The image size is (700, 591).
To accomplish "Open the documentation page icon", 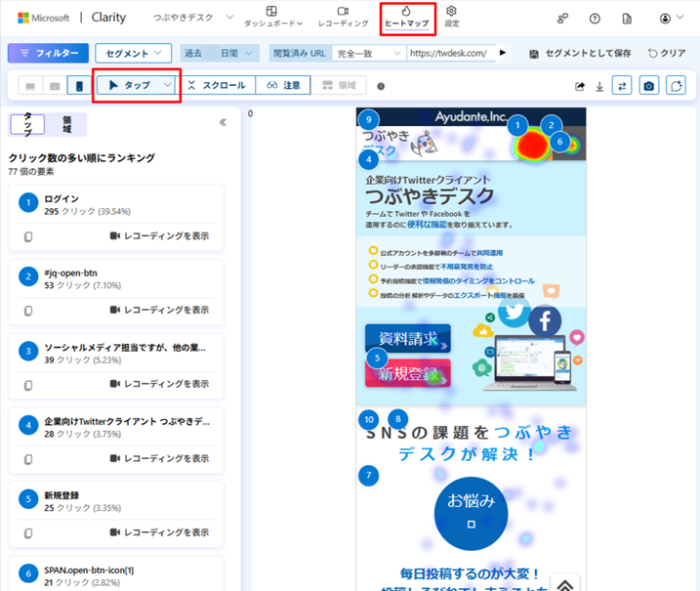I will tap(627, 19).
